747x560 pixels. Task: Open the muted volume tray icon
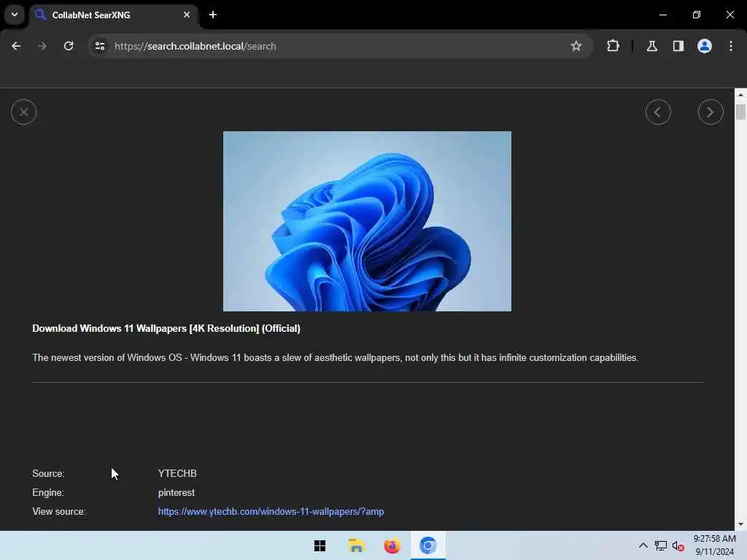pyautogui.click(x=678, y=545)
